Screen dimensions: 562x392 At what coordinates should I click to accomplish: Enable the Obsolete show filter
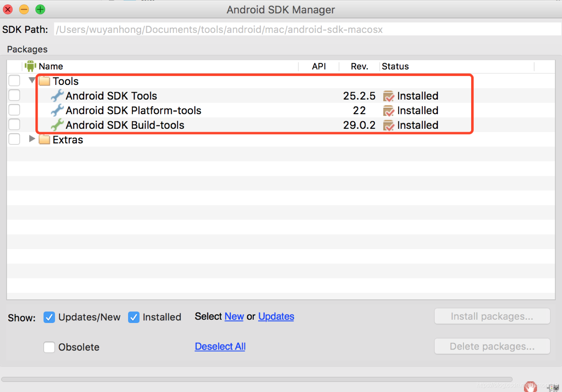point(49,347)
